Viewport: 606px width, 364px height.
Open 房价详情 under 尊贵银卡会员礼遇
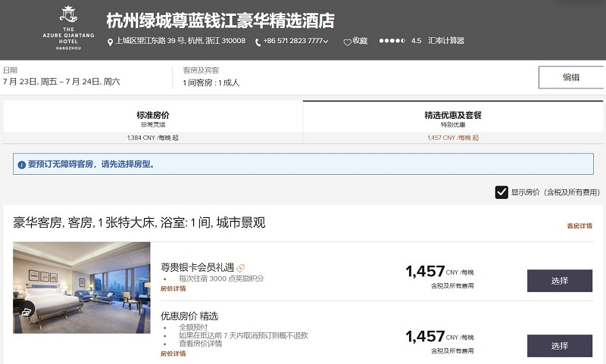click(x=173, y=288)
